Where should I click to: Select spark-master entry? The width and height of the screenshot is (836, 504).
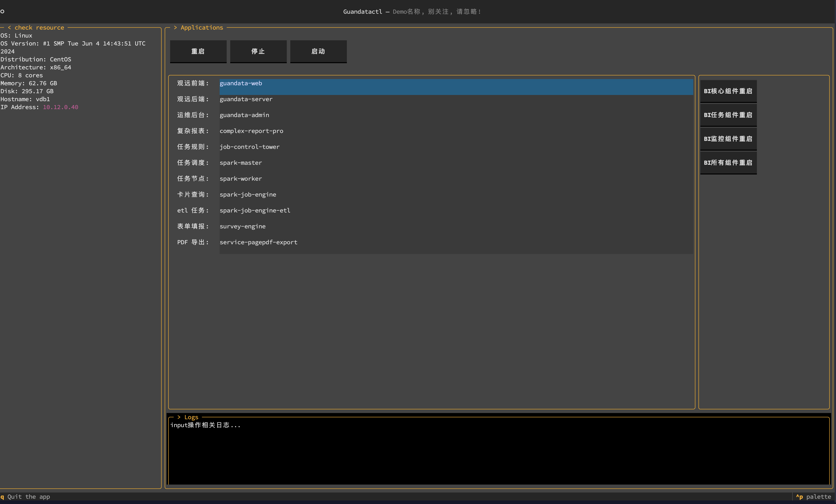[241, 163]
